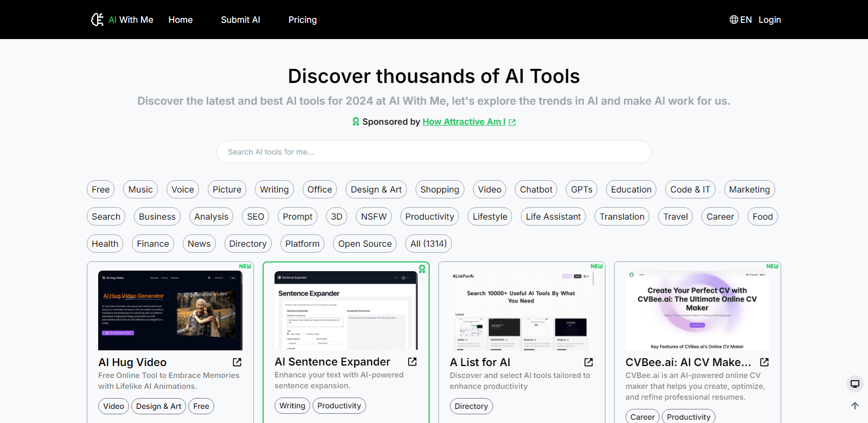Open the AI Hug Video thumbnail
868x423 pixels.
[x=170, y=310]
